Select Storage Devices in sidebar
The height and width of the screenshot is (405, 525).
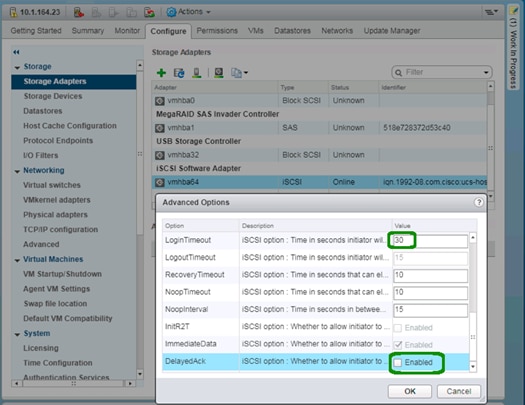pos(53,96)
